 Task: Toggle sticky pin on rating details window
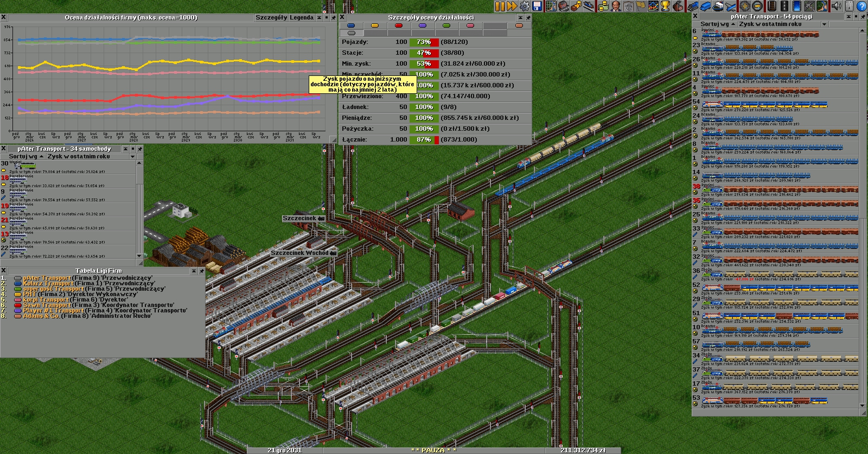point(528,17)
